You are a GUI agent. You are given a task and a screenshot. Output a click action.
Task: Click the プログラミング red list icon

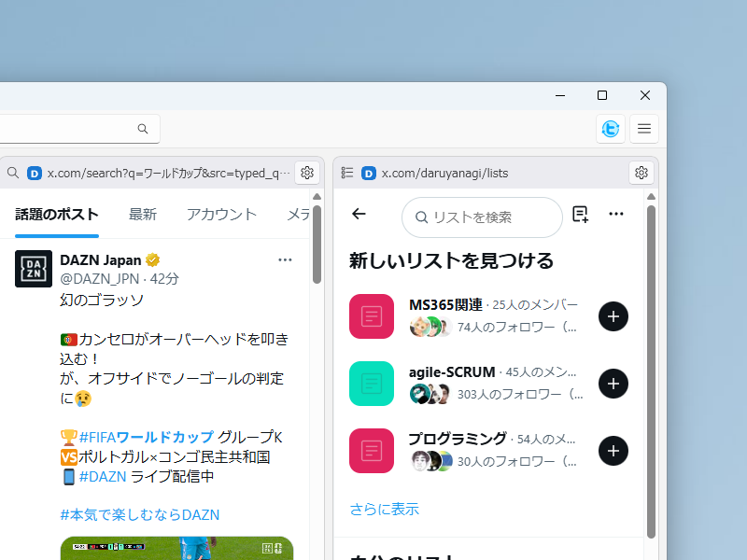(x=372, y=451)
